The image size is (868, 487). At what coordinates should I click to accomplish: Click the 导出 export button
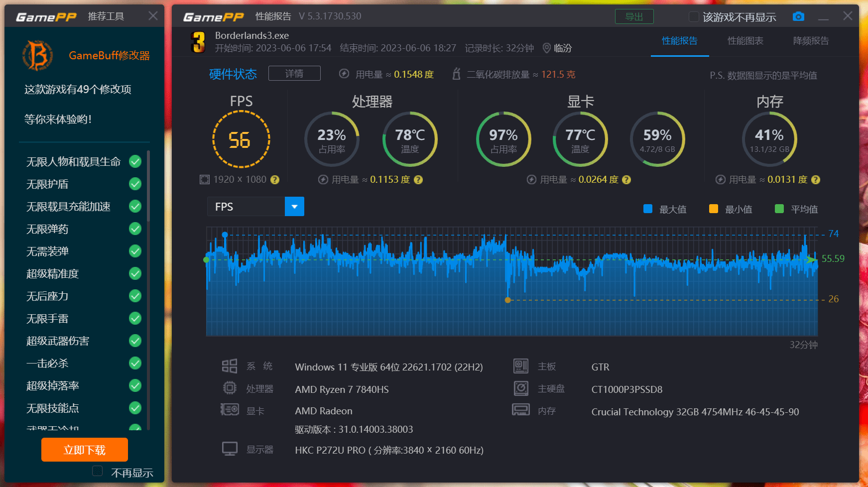click(634, 16)
